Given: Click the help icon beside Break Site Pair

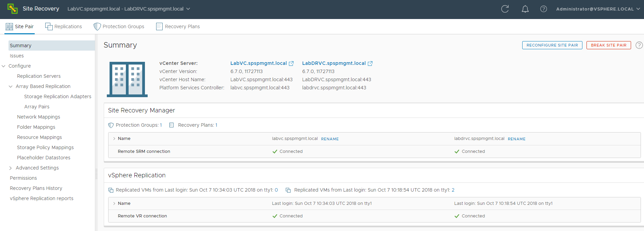Looking at the screenshot, I should tap(639, 45).
